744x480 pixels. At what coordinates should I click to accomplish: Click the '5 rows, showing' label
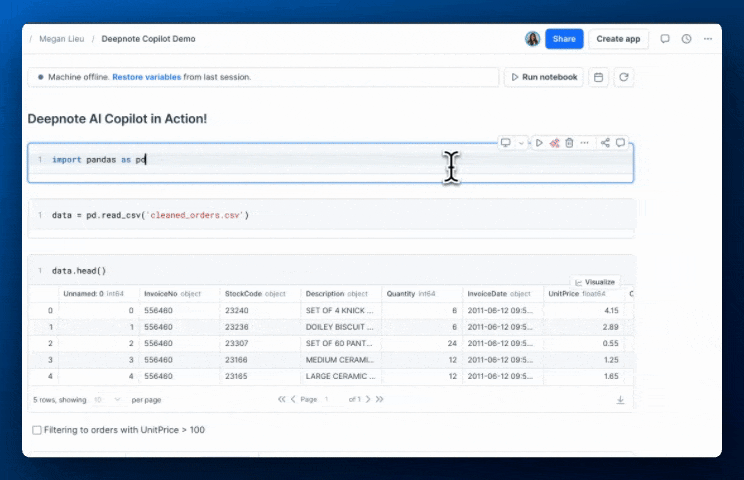60,400
